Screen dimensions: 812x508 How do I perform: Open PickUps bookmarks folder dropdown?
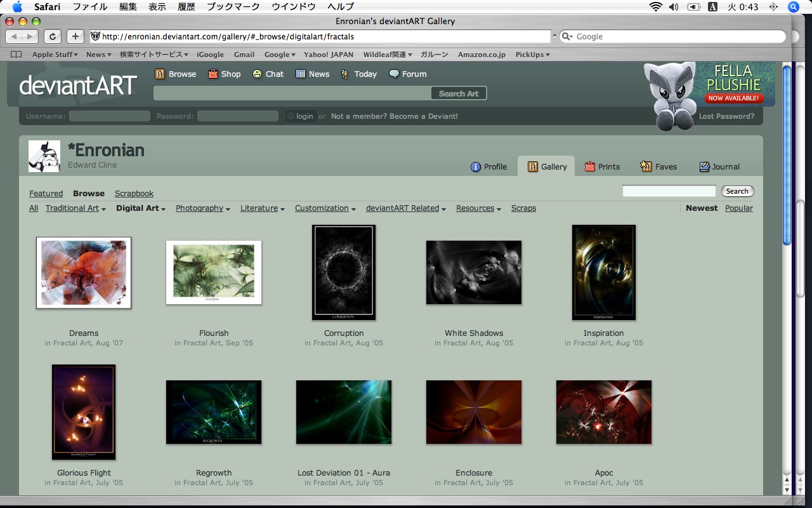533,55
